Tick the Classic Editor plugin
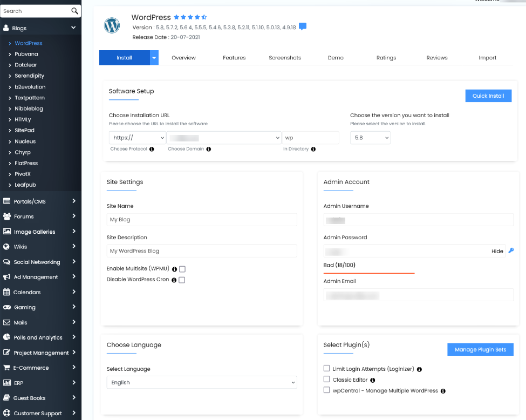Viewport: 526px width, 420px height. pos(326,379)
